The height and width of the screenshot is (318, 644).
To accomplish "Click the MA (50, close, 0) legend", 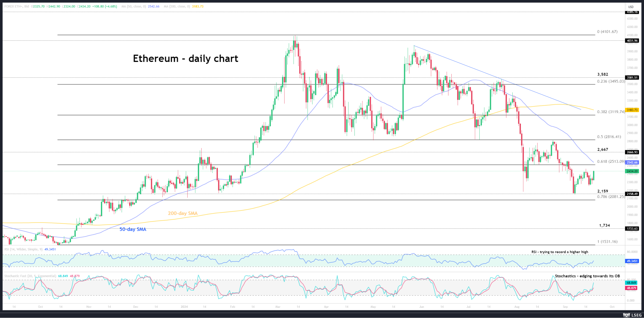I will 133,7.
